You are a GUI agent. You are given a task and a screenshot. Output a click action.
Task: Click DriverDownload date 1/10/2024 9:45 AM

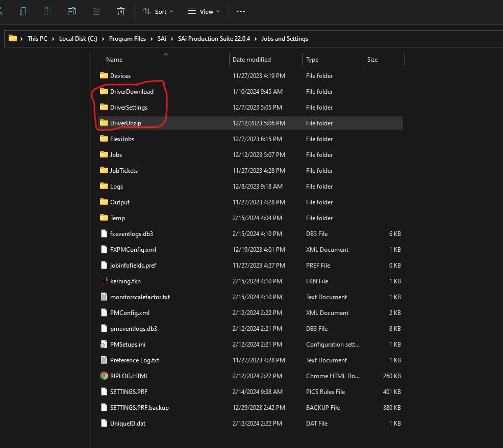pos(258,92)
